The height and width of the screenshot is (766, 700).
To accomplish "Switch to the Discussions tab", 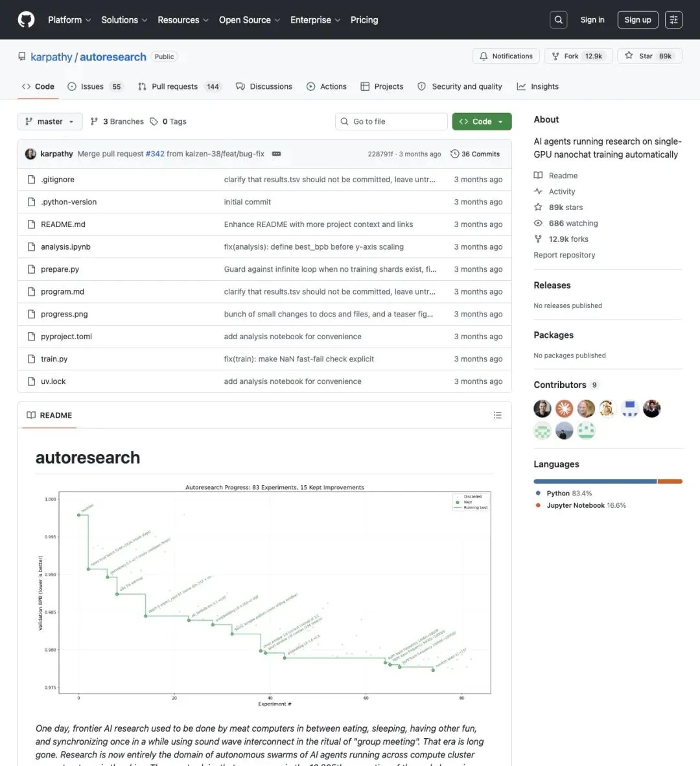I will tap(264, 86).
